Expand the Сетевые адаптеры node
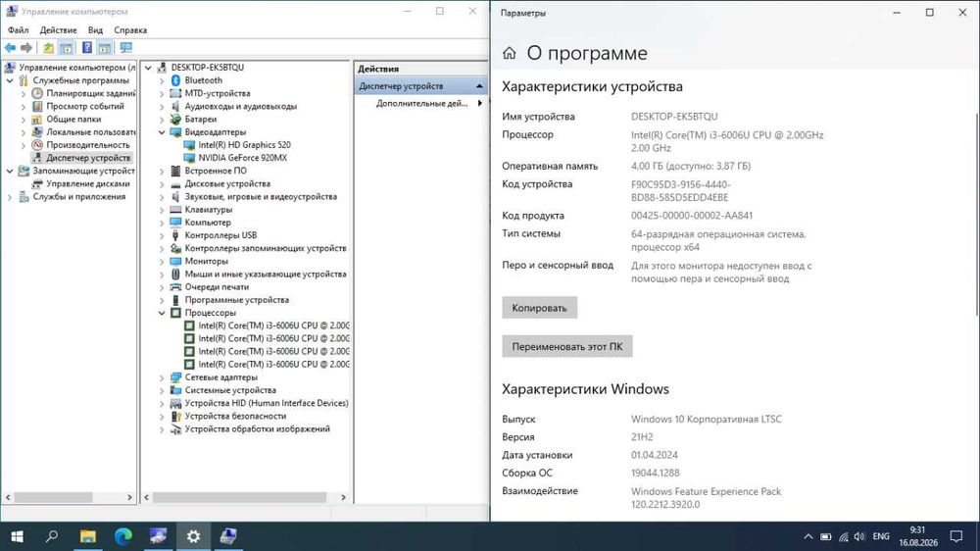 pyautogui.click(x=162, y=377)
